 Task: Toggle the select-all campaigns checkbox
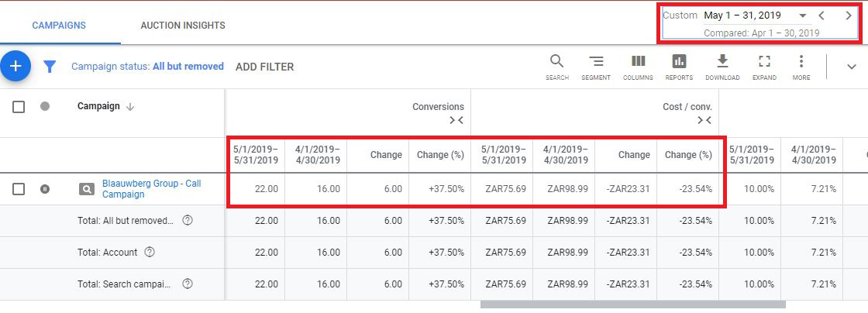click(x=19, y=107)
